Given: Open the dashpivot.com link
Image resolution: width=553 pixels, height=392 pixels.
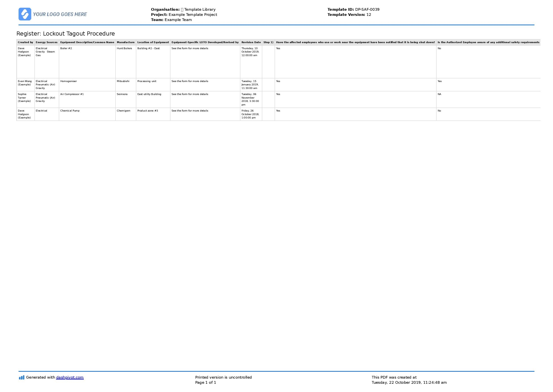Looking at the screenshot, I should point(70,377).
